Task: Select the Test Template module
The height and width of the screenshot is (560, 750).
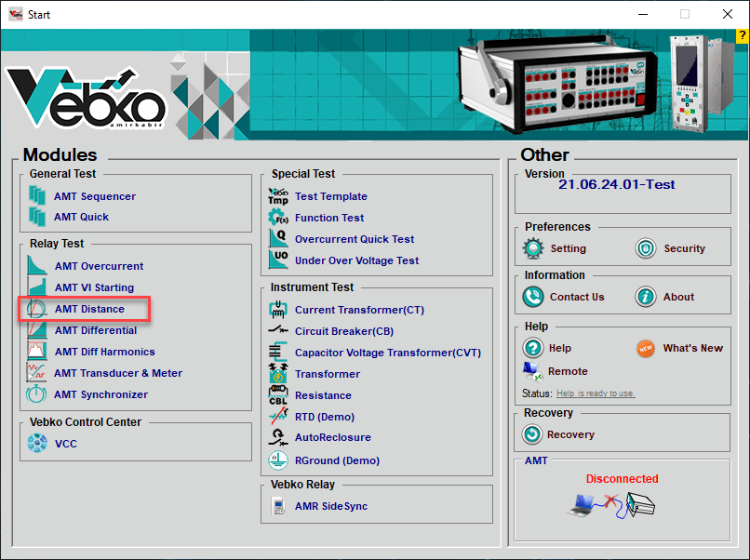Action: [330, 196]
